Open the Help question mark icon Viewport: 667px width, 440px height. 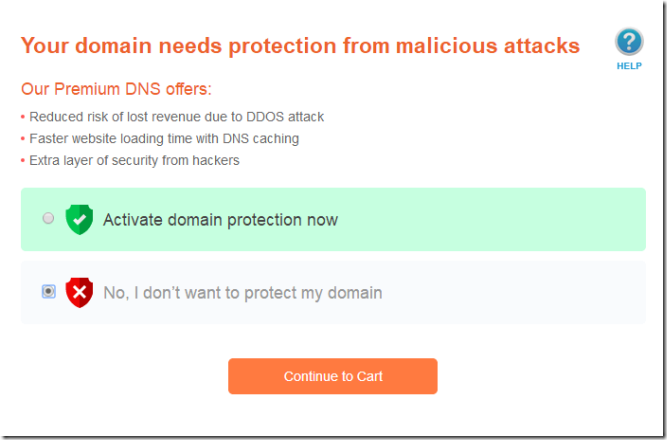(x=628, y=42)
